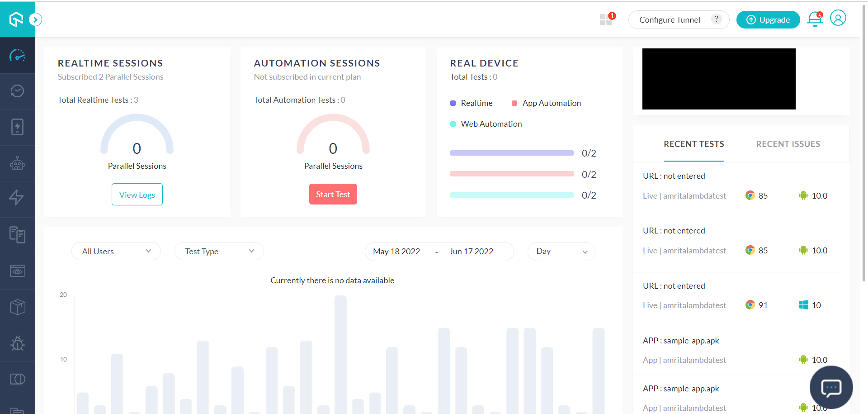868x414 pixels.
Task: Click the notification bell with 5 alerts
Action: tap(814, 19)
